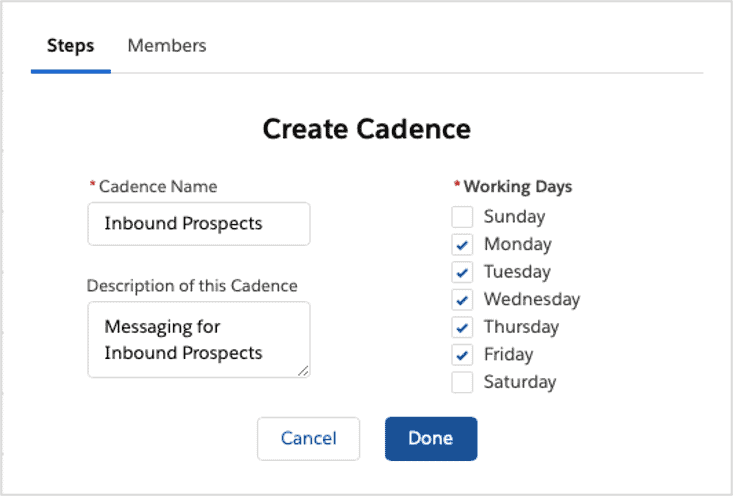Click the Done button

tap(431, 438)
